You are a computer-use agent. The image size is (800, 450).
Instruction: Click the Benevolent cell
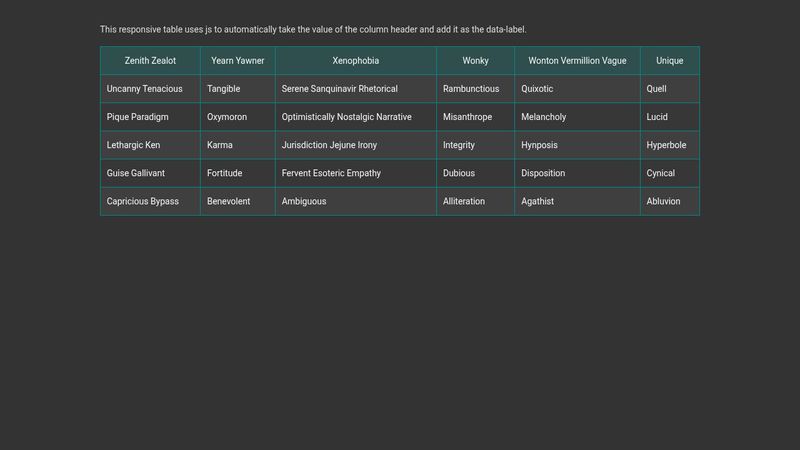238,201
